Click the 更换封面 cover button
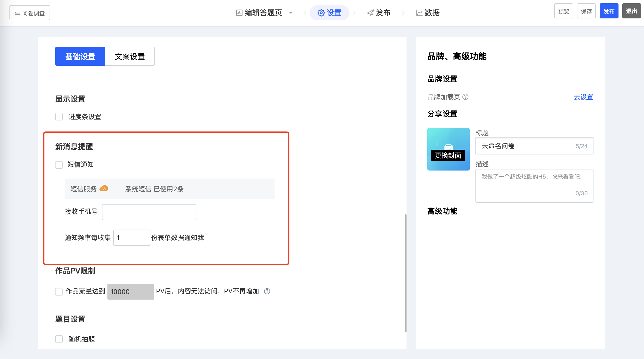This screenshot has height=359, width=644. coord(448,155)
